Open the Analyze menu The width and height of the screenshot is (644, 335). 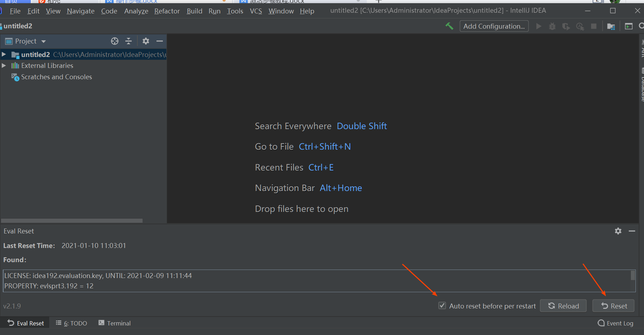point(136,11)
